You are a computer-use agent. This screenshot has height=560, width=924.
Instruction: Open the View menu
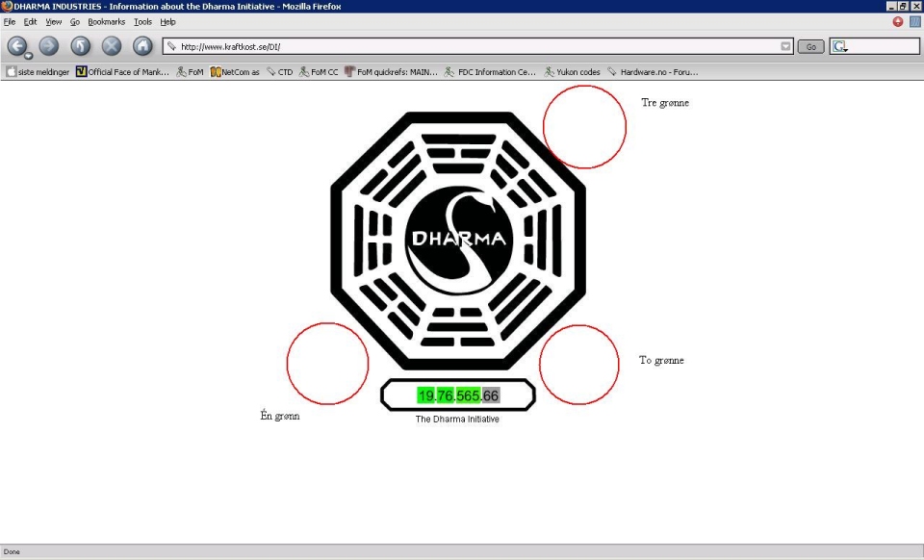coord(54,22)
